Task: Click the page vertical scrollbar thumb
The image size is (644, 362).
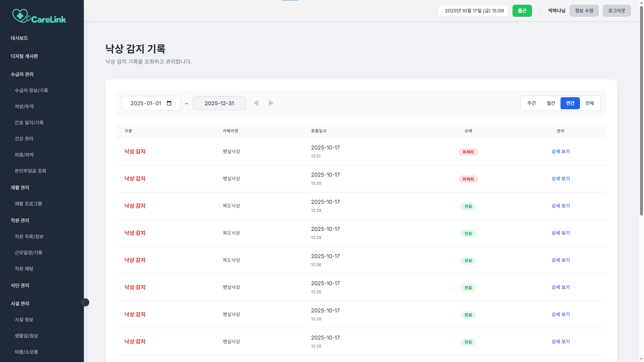Action: [x=641, y=111]
